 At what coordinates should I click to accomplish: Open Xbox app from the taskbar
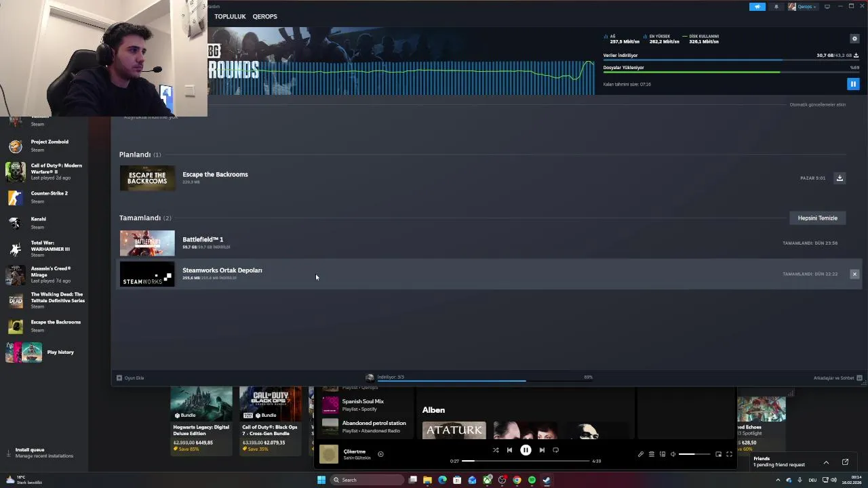pos(487,480)
